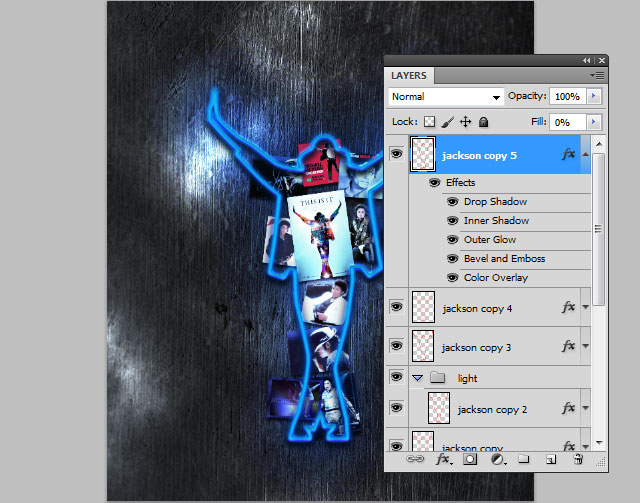Lock transparent pixels icon
The width and height of the screenshot is (640, 503).
click(x=429, y=122)
